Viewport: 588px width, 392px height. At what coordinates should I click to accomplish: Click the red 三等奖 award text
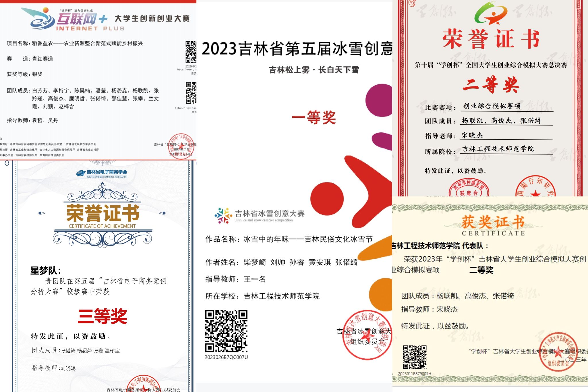click(x=102, y=316)
